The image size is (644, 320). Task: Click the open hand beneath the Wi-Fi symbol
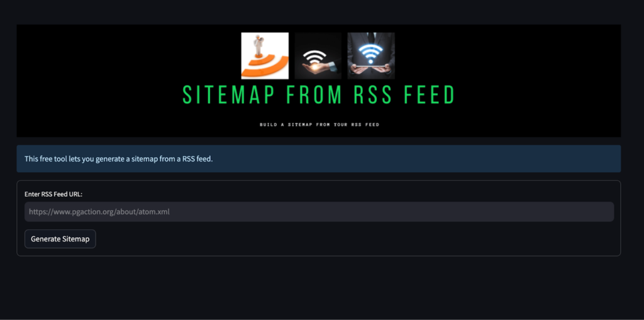pyautogui.click(x=318, y=67)
